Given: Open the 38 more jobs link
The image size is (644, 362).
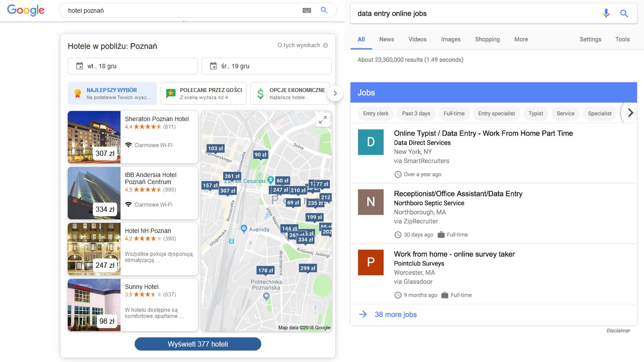Looking at the screenshot, I should (395, 314).
